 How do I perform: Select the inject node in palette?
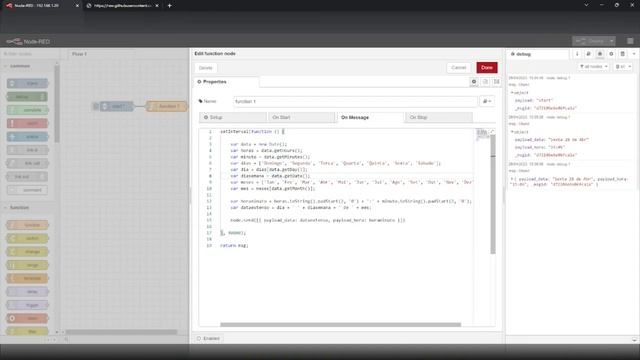27,83
